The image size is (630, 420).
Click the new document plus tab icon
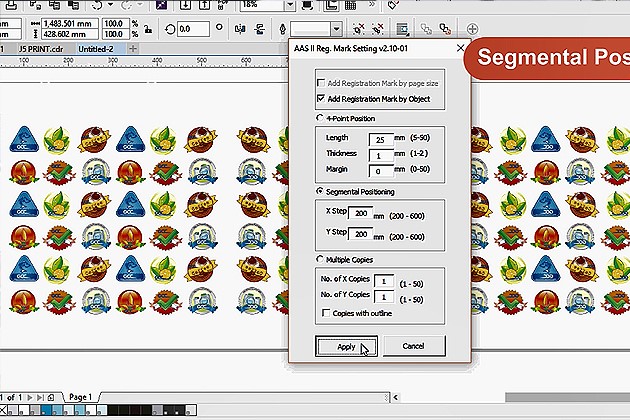point(133,49)
